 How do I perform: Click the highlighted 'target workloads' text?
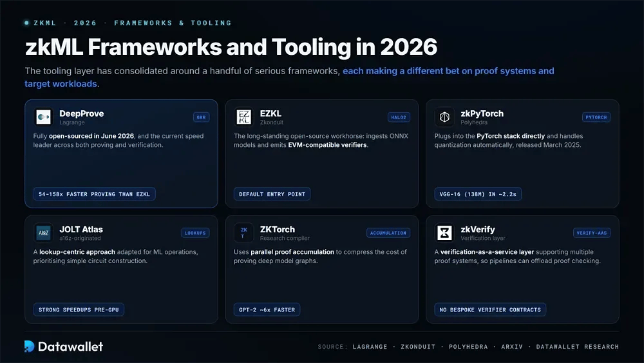(61, 84)
